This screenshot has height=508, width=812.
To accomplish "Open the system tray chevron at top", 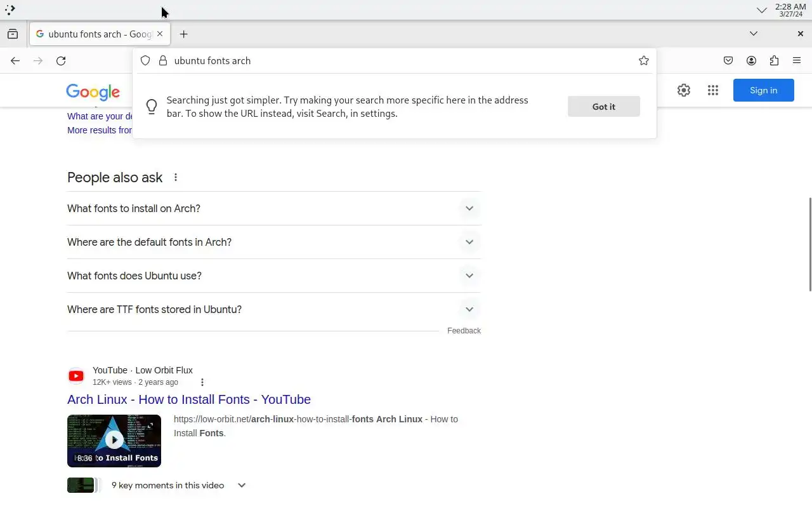I will click(x=761, y=10).
